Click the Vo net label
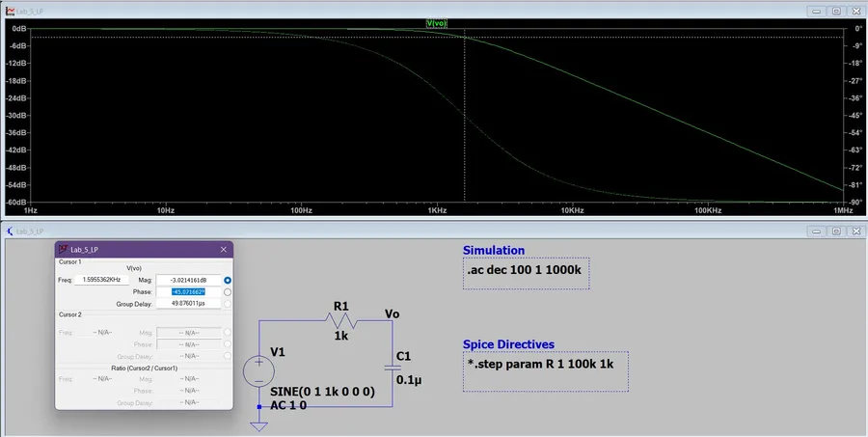The image size is (868, 437). coord(392,314)
